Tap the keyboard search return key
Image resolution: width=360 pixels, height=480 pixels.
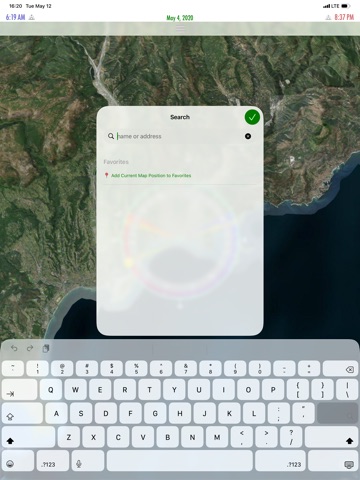pyautogui.click(x=337, y=413)
